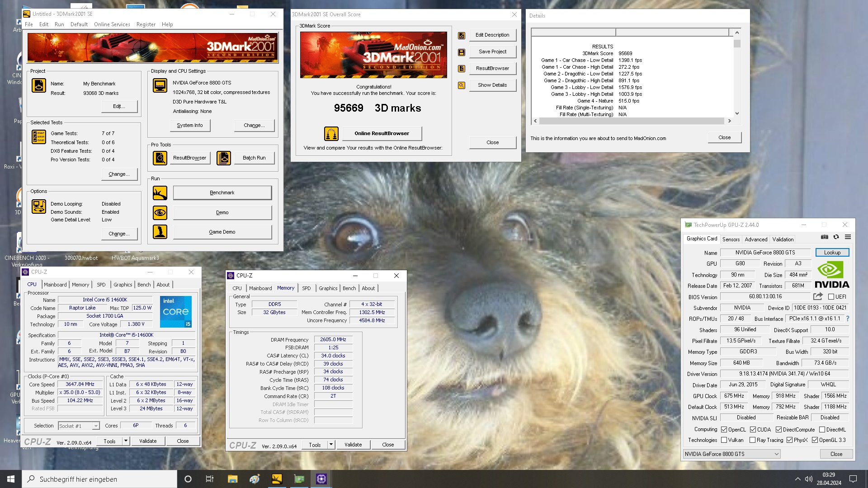Open the GPU-Z taskbar icon
Image resolution: width=868 pixels, height=488 pixels.
point(299,479)
